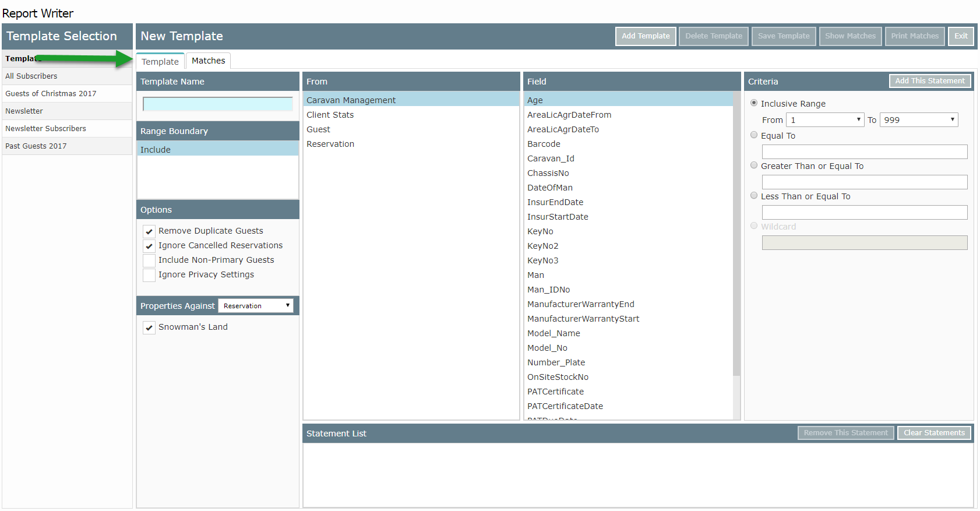Select AreaLicAgrDateFrom field

[x=628, y=115]
